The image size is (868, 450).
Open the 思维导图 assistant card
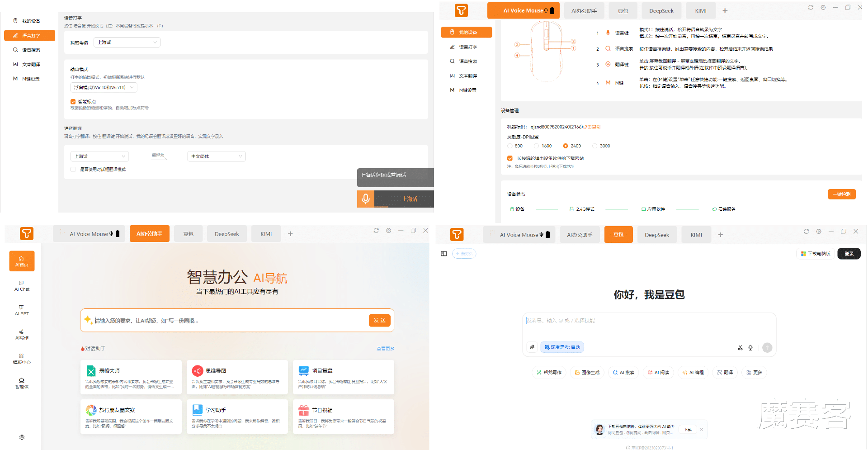(237, 377)
